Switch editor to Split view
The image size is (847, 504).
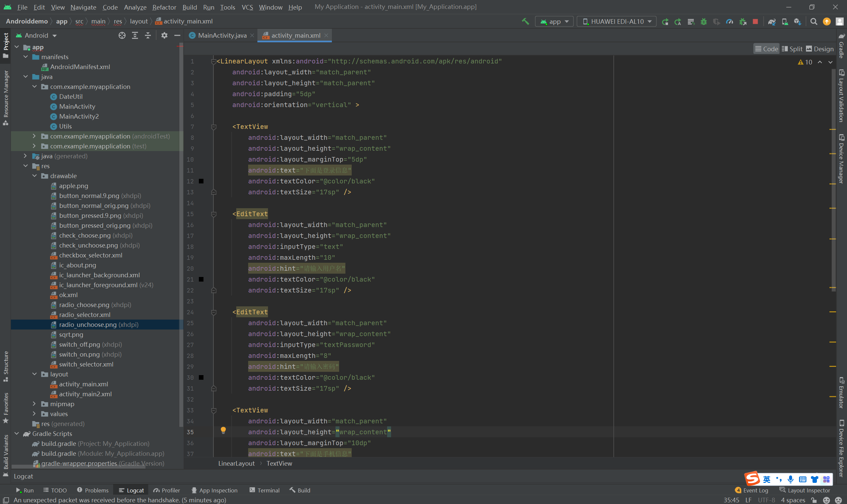click(792, 49)
